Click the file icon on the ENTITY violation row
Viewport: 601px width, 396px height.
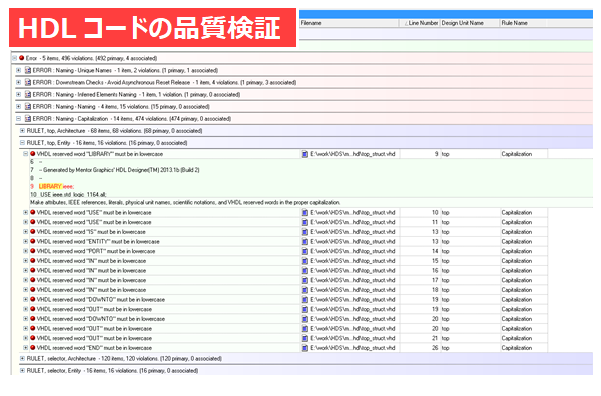pyautogui.click(x=305, y=242)
